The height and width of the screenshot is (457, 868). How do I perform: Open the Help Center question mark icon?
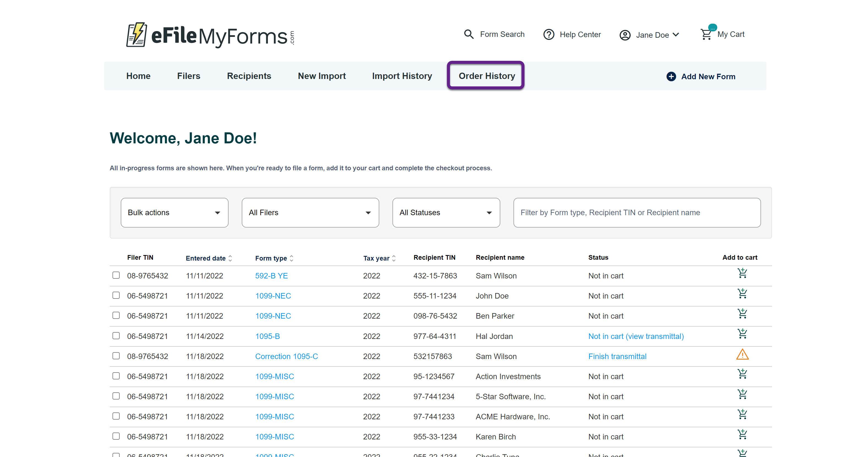point(549,34)
